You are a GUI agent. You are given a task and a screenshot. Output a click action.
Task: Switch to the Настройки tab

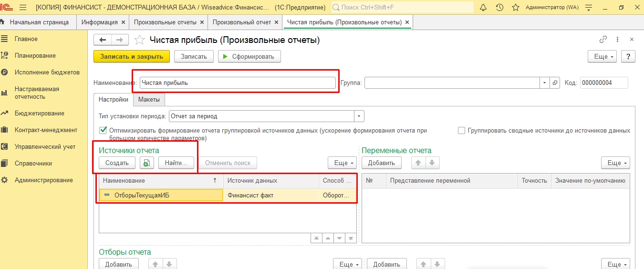click(114, 99)
